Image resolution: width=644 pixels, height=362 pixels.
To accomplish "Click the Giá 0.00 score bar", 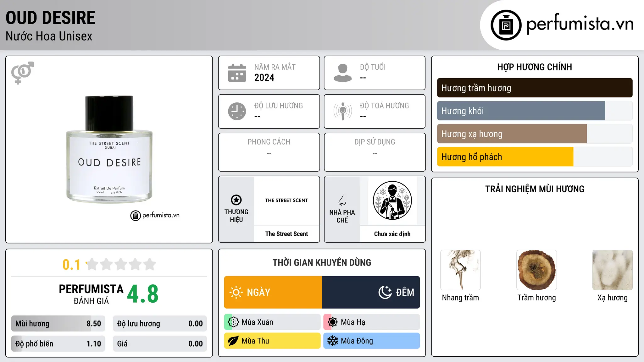I will (x=160, y=344).
